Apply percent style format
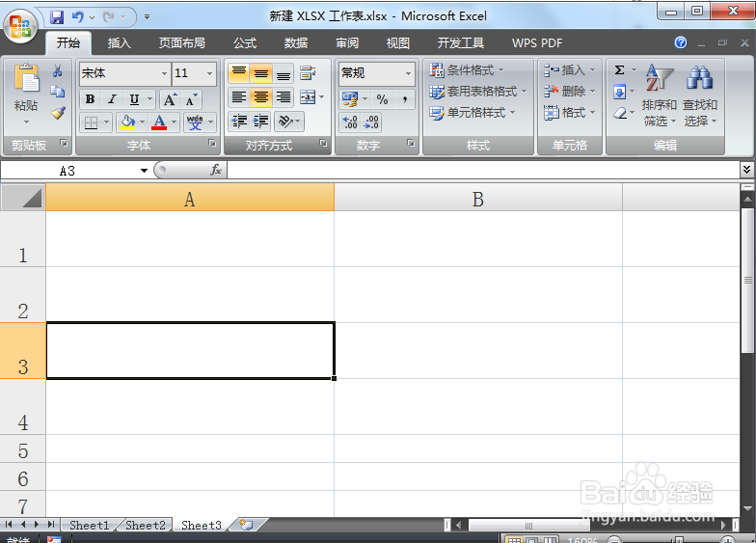Viewport: 756px width, 543px height. 382,99
